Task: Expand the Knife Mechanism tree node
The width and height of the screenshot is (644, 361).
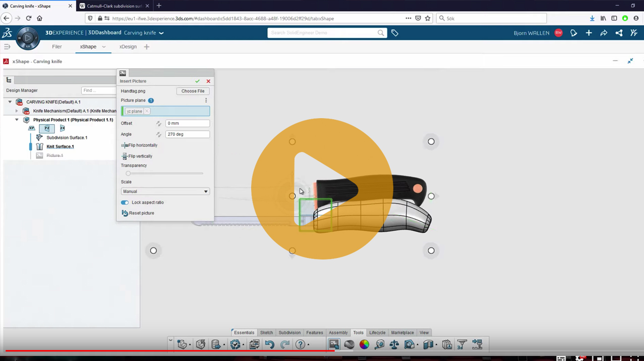Action: click(17, 111)
